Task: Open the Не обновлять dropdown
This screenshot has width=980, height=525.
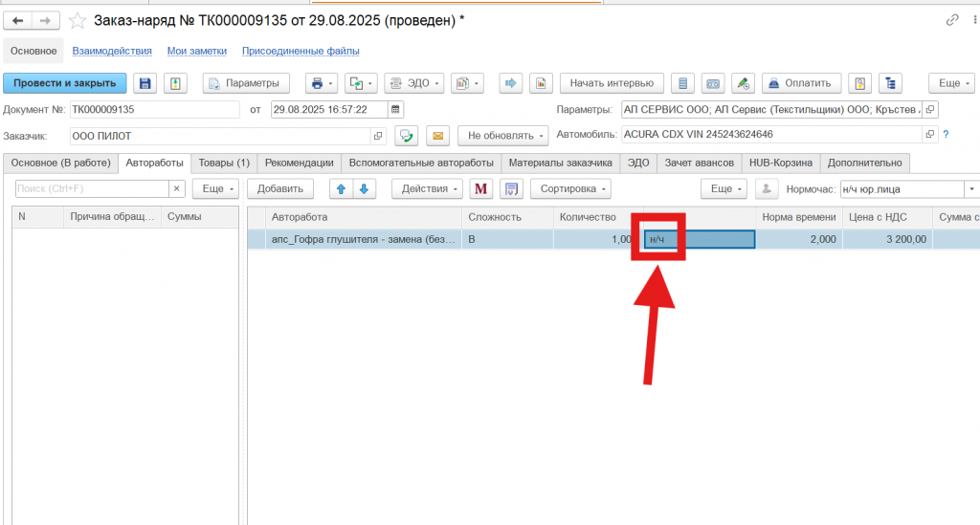Action: (502, 136)
